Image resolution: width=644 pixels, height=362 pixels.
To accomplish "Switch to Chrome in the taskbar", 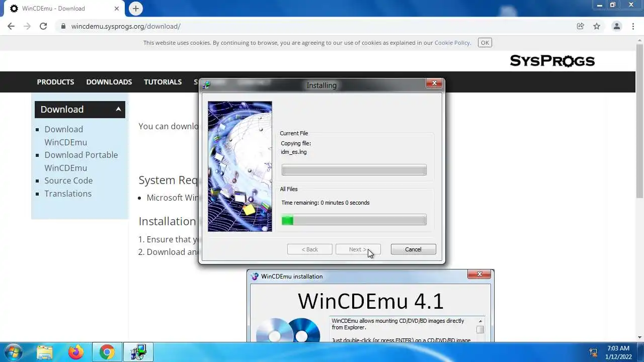I will coord(107,352).
